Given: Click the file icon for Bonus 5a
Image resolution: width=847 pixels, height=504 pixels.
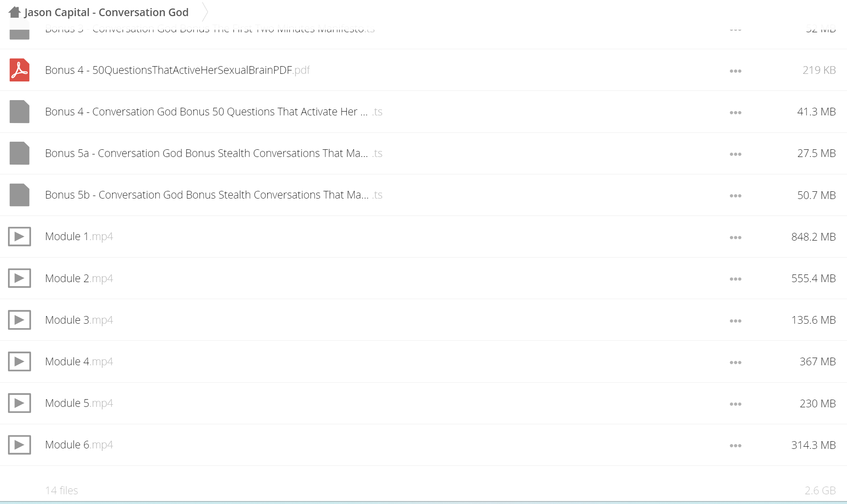Looking at the screenshot, I should [x=20, y=153].
